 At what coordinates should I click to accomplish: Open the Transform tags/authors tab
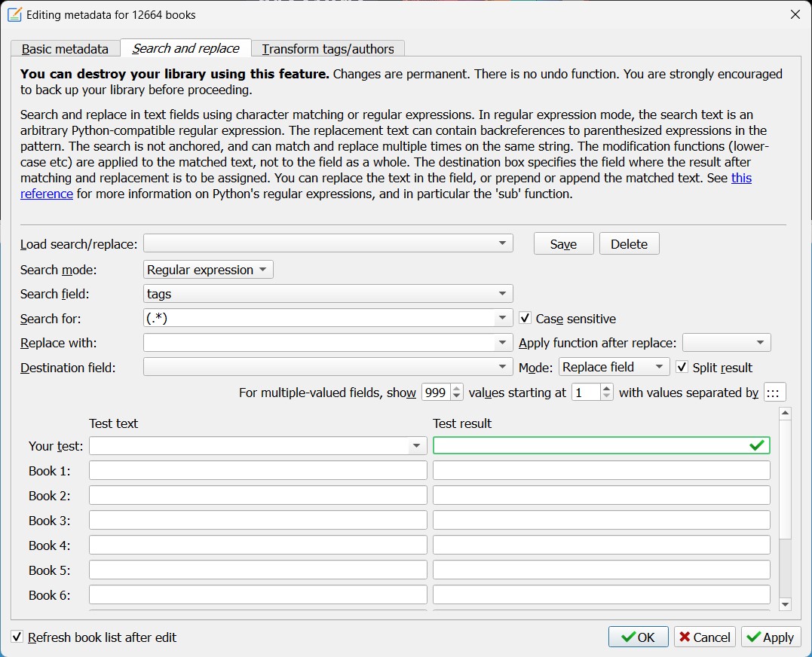pyautogui.click(x=328, y=49)
